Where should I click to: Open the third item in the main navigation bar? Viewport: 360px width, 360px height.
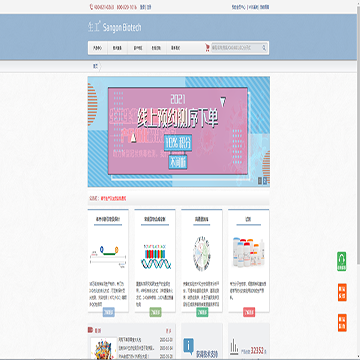click(x=138, y=48)
